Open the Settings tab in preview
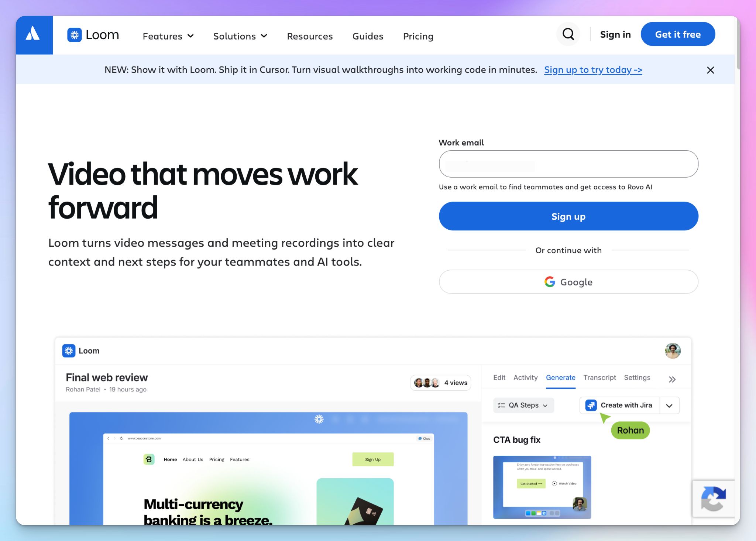Screen dimensions: 756x541 (x=637, y=377)
